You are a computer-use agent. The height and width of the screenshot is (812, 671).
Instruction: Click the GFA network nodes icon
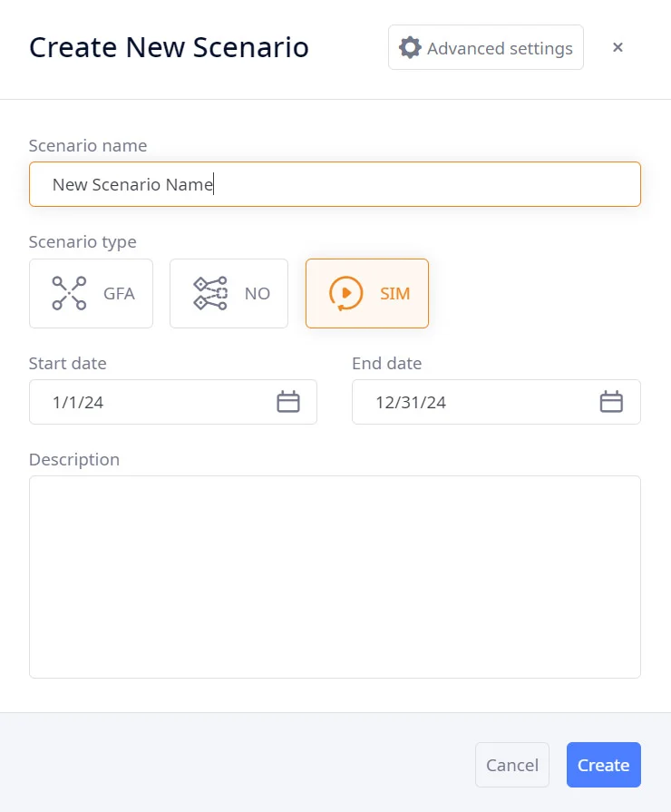pyautogui.click(x=69, y=293)
